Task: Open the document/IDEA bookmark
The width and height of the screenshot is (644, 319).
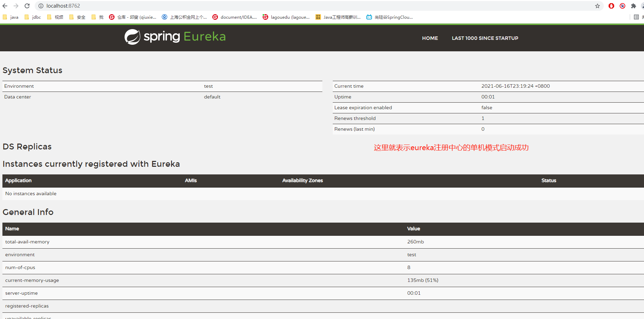Action: (x=235, y=17)
